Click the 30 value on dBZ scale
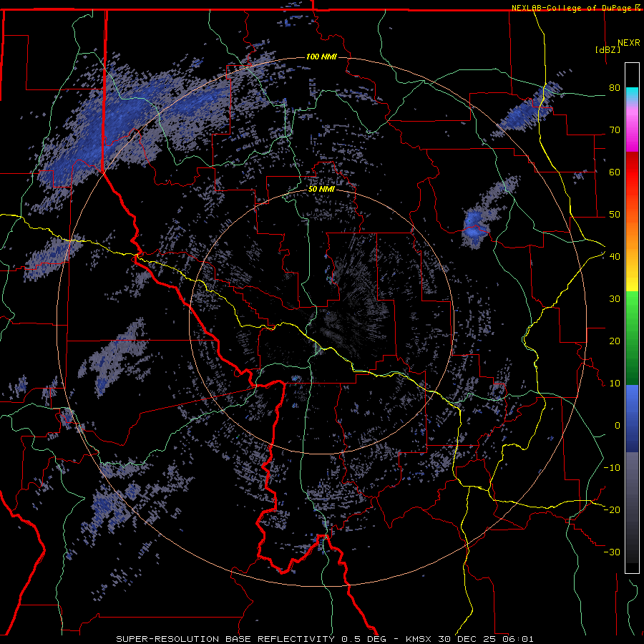Image resolution: width=644 pixels, height=644 pixels. coord(615,299)
